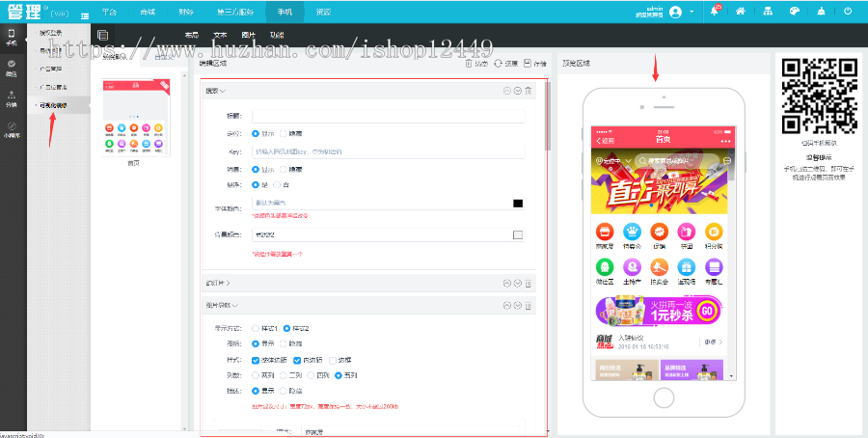Expand the 幻灯片 section
Viewport: 868px width, 438px height.
[x=227, y=284]
